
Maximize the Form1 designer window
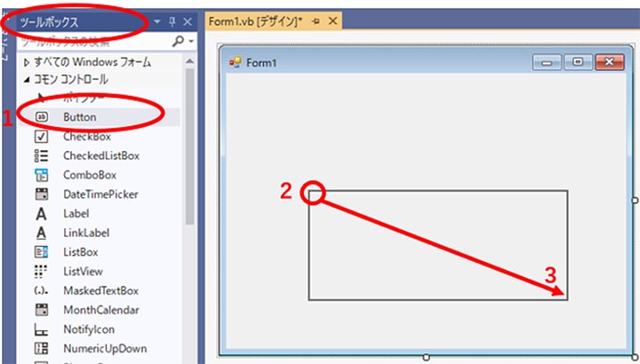click(x=578, y=62)
